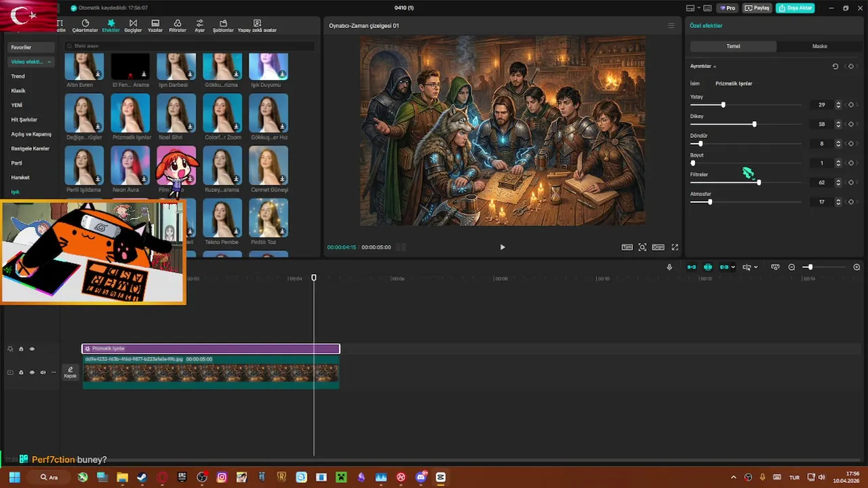
Task: Open the linkage options dropdown arrow
Action: coord(733,267)
